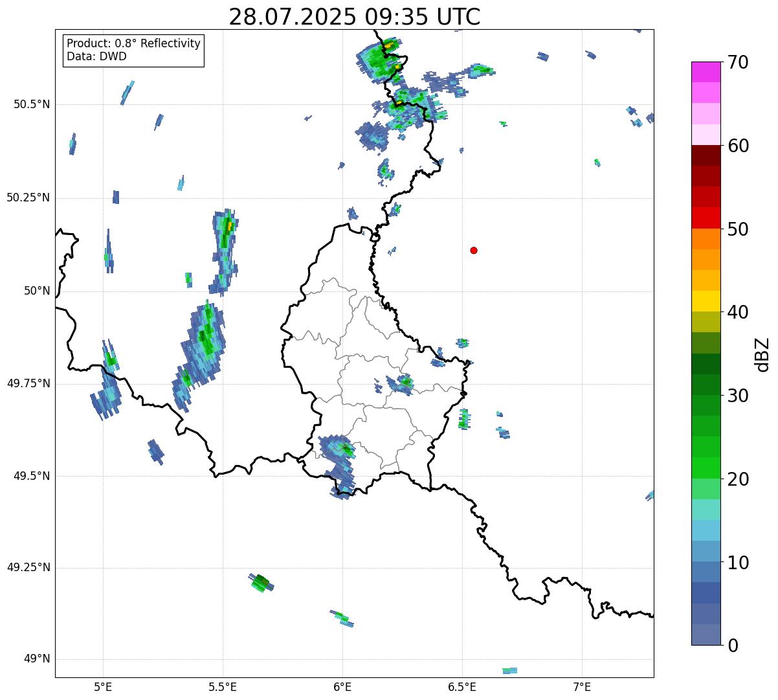Click the 50.5°N latitude label
The image size is (778, 700).
tap(32, 104)
